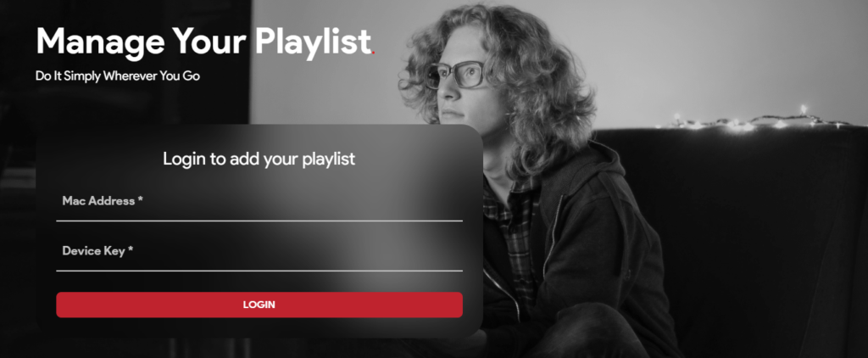Click the red LOGIN button
The height and width of the screenshot is (358, 868).
pos(259,305)
